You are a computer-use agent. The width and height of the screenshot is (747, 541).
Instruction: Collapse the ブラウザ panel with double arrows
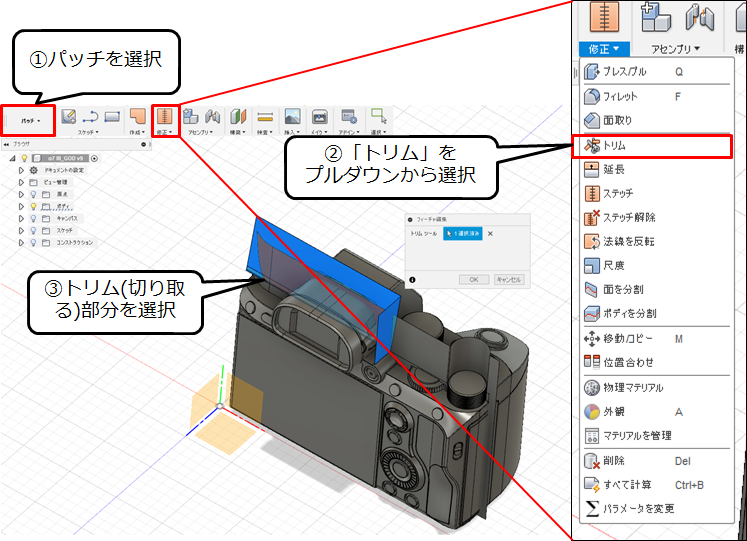(6, 144)
